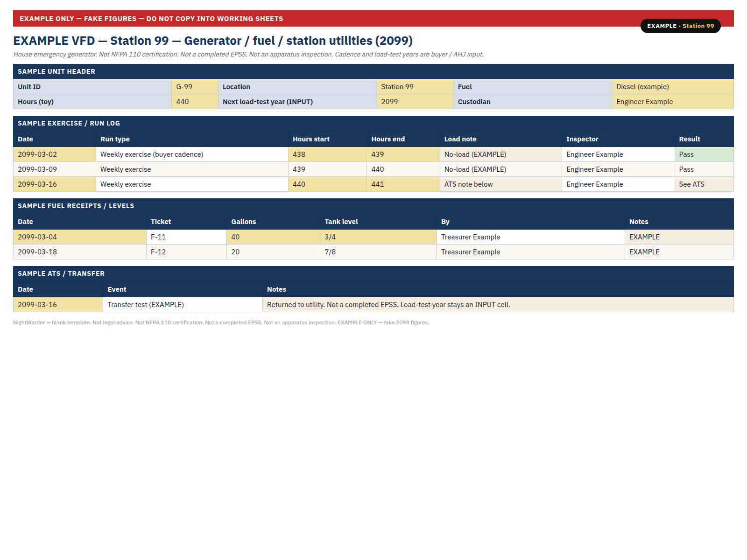Click the EXAMPLE VFD Station 99 page title
Screen dimensions: 747x560
click(213, 41)
